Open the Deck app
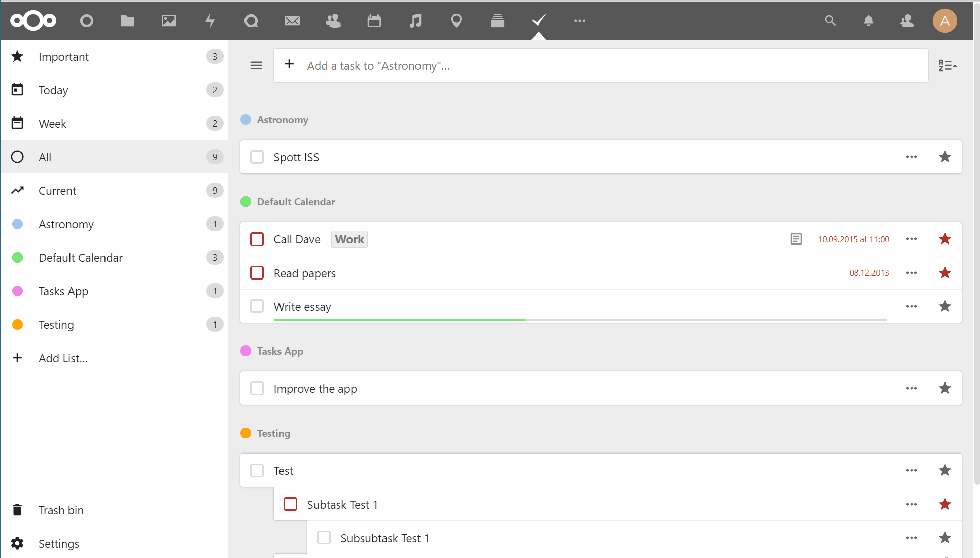The width and height of the screenshot is (980, 558). [498, 21]
